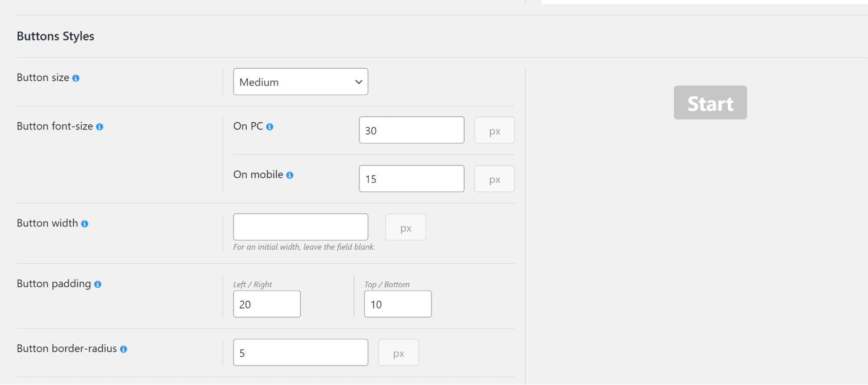Click the empty Button width field
This screenshot has height=385, width=868.
pos(300,227)
